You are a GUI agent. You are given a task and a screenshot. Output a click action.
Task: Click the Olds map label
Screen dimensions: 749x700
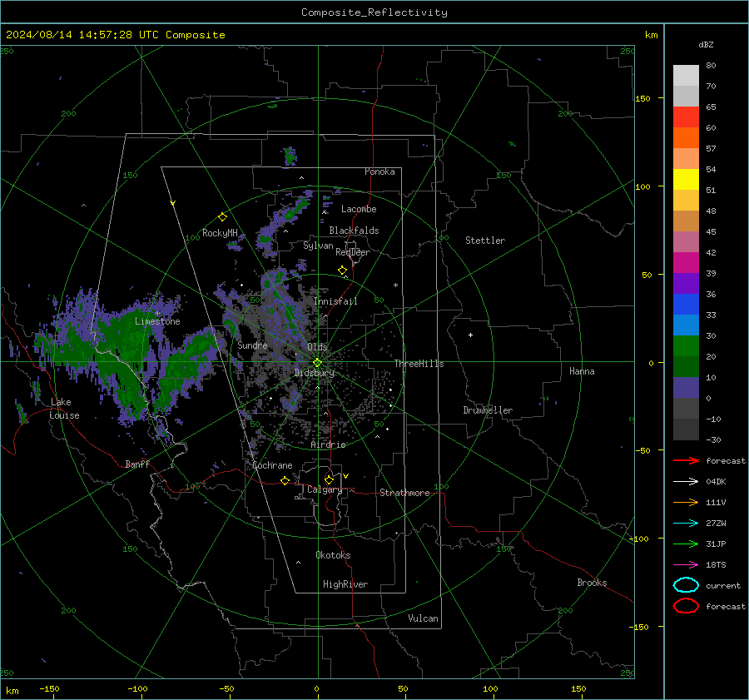click(x=317, y=346)
